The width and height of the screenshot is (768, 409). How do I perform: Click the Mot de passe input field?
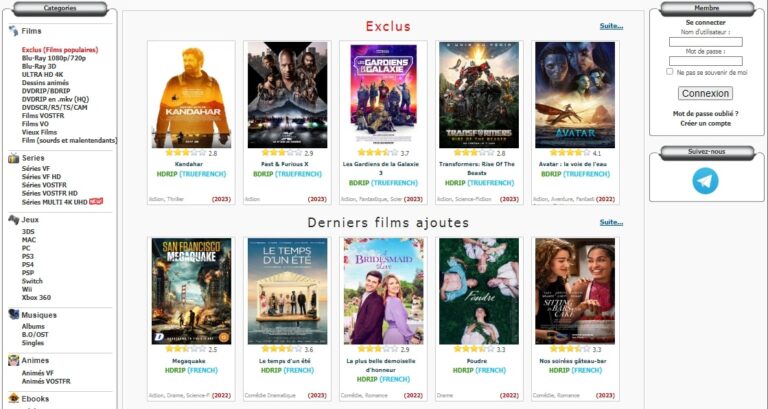pos(705,61)
